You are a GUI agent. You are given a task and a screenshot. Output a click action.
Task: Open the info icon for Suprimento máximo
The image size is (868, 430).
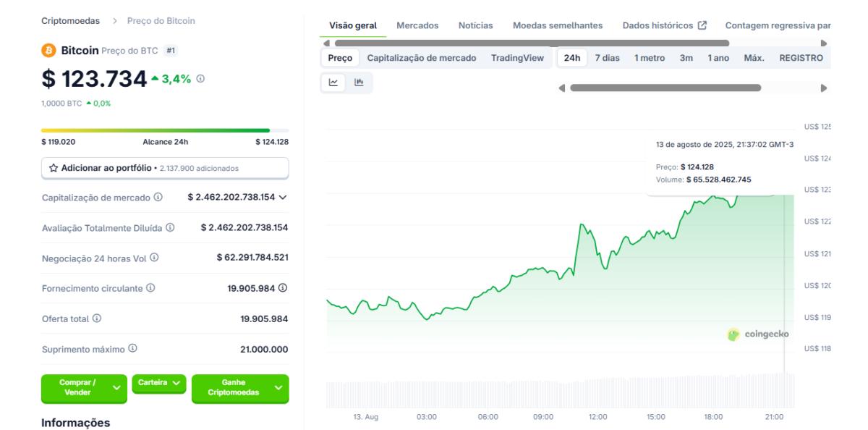point(132,349)
